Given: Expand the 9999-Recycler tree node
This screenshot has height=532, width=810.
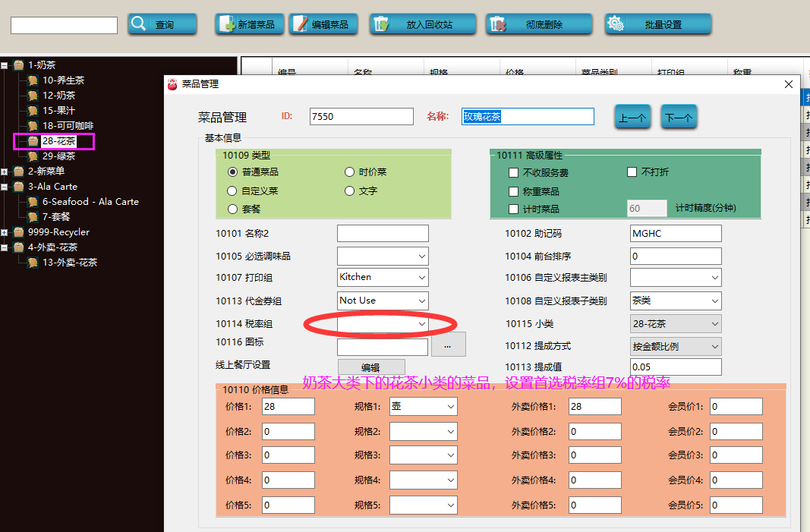Looking at the screenshot, I should click(4, 232).
